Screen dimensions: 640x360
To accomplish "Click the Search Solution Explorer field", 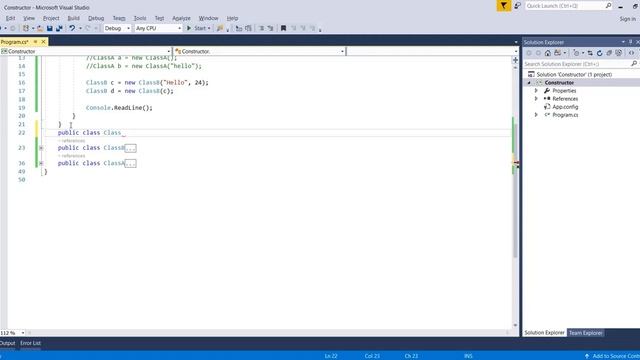I will [576, 64].
